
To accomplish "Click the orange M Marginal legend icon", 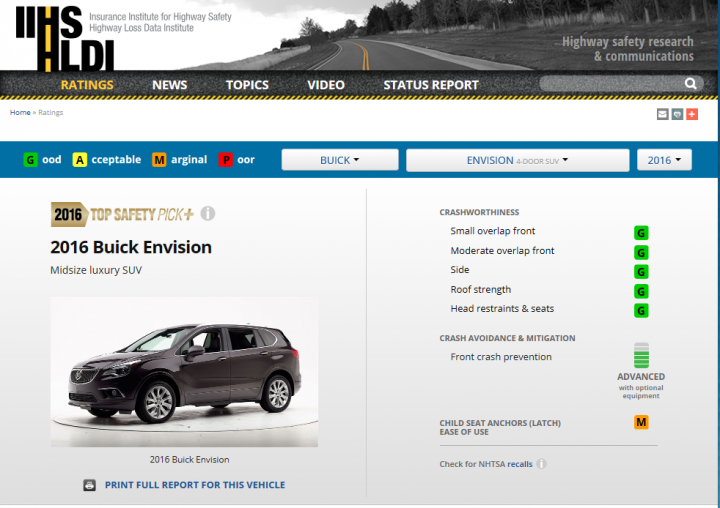I will click(159, 160).
